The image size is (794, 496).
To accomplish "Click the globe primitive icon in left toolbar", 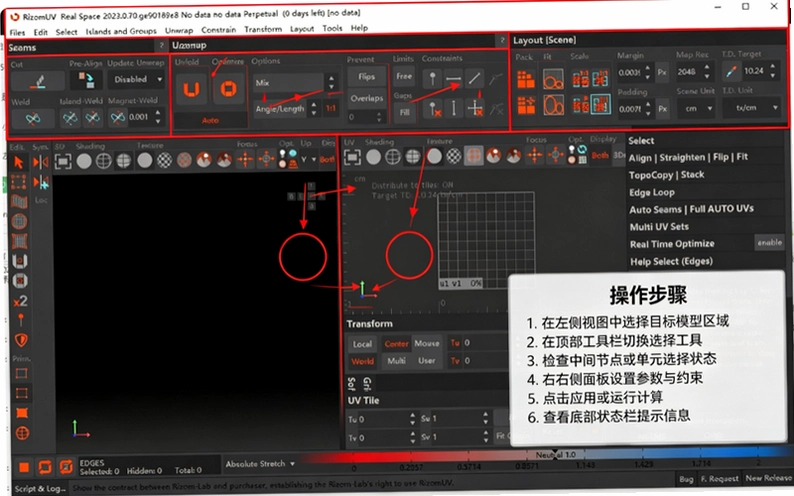I will [x=22, y=433].
